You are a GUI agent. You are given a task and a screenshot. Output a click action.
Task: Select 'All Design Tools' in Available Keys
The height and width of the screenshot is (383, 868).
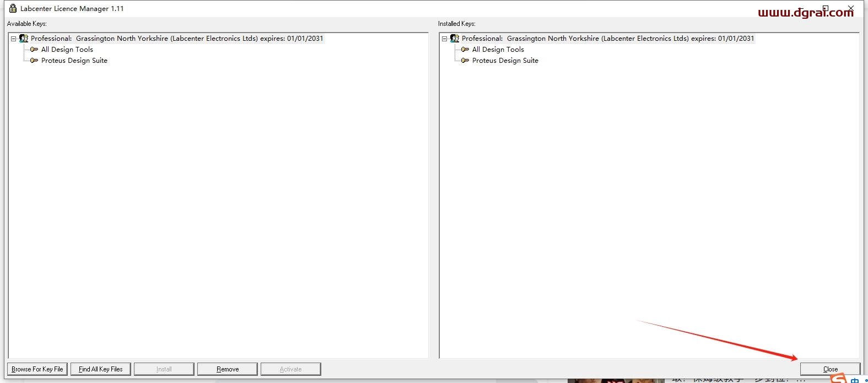(x=67, y=50)
